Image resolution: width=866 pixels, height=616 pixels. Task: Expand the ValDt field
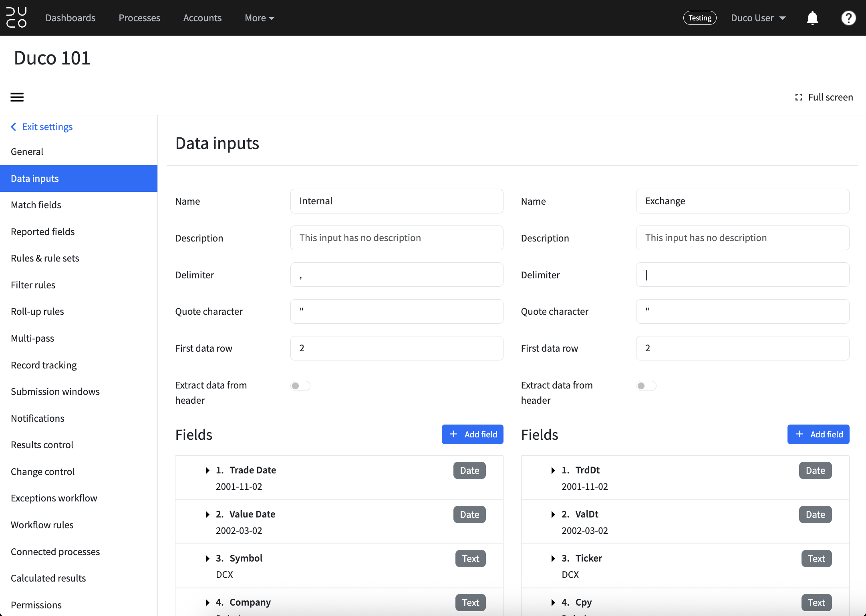pos(553,514)
